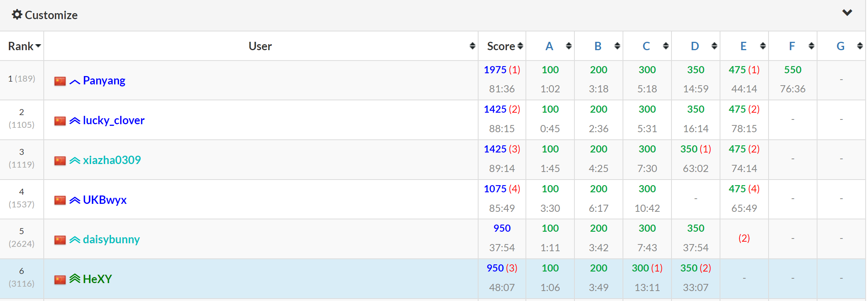Open problem D link in header

coord(695,46)
